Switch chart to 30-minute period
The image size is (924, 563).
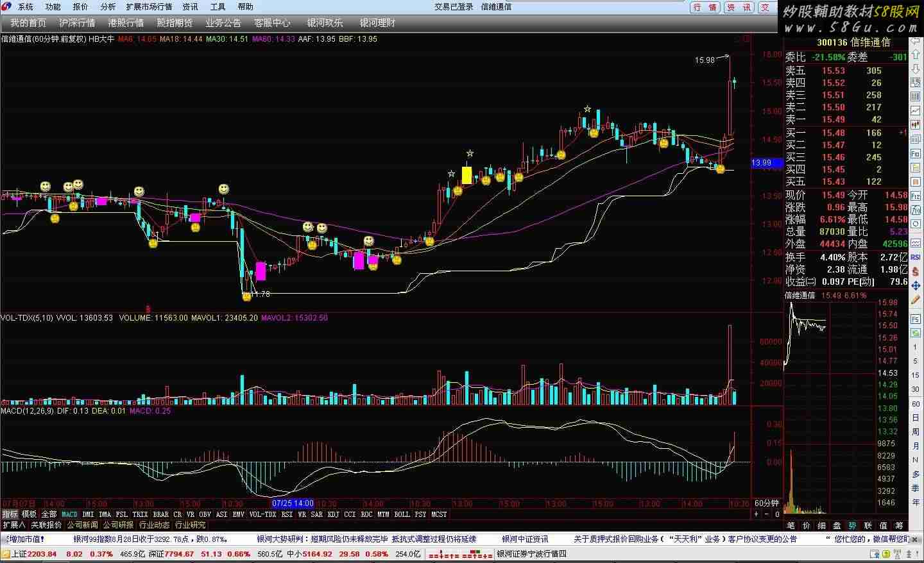[916, 390]
